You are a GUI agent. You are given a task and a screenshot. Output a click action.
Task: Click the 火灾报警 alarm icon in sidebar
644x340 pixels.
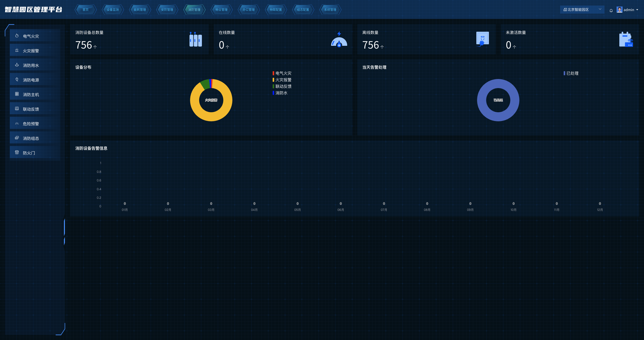(17, 50)
